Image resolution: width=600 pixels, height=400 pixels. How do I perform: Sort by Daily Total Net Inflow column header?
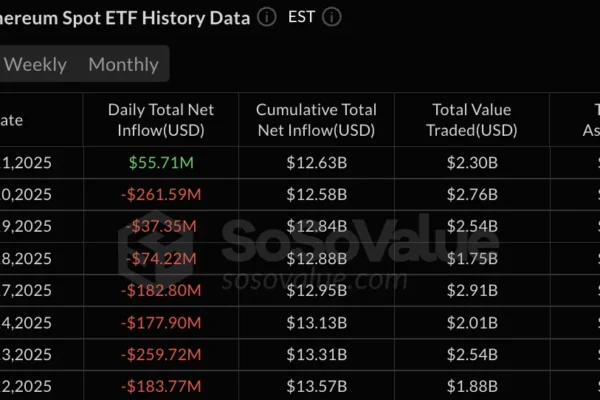coord(161,120)
